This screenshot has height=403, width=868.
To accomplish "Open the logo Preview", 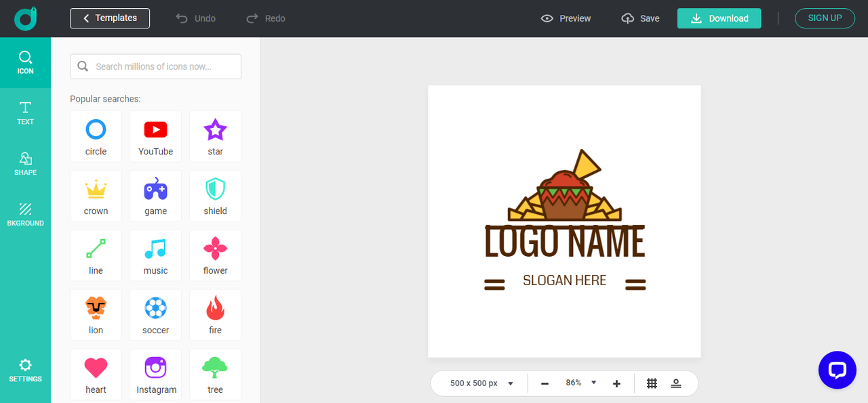I will (566, 18).
